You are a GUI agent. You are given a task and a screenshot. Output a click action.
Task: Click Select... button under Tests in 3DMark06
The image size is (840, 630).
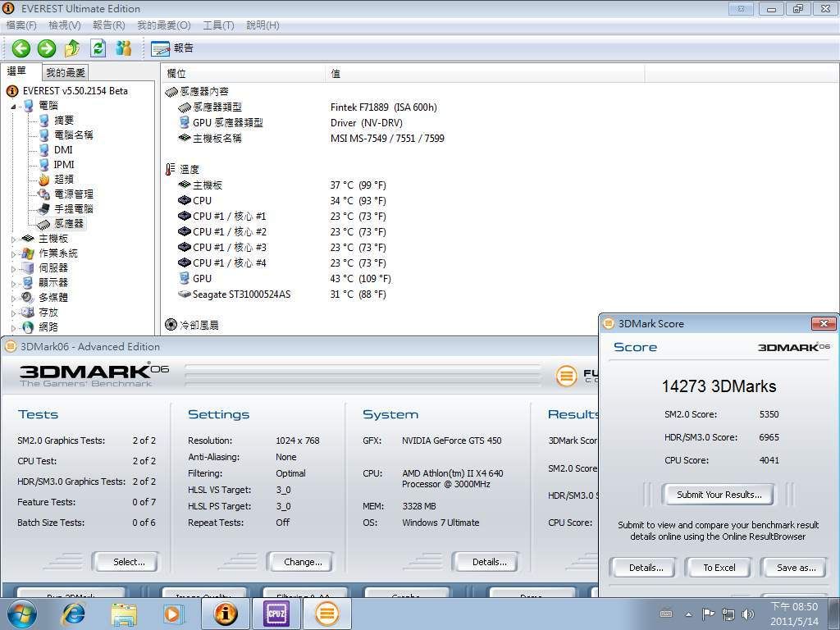click(x=126, y=562)
